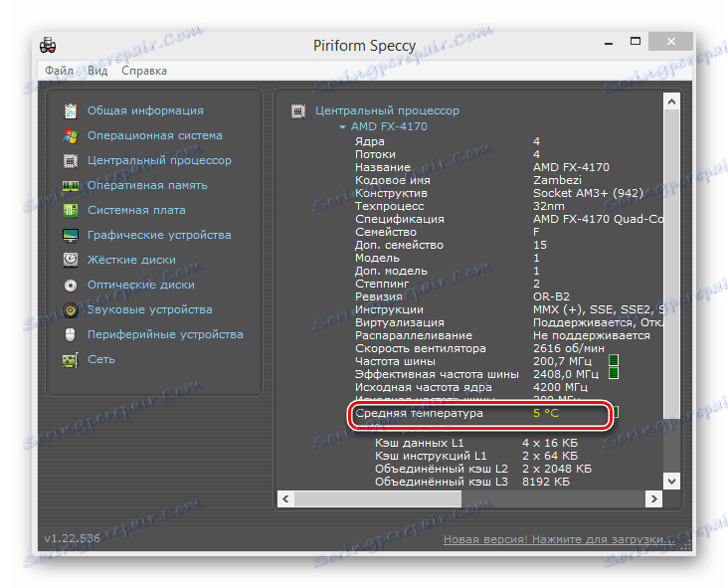Click the 32nm Техпроцесс value
This screenshot has width=728, height=588.
pos(549,206)
